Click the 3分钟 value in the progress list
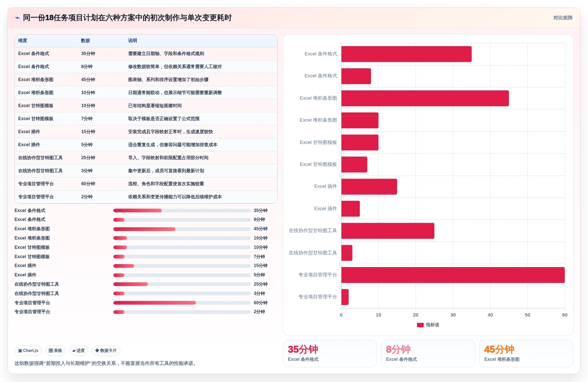 pos(259,293)
